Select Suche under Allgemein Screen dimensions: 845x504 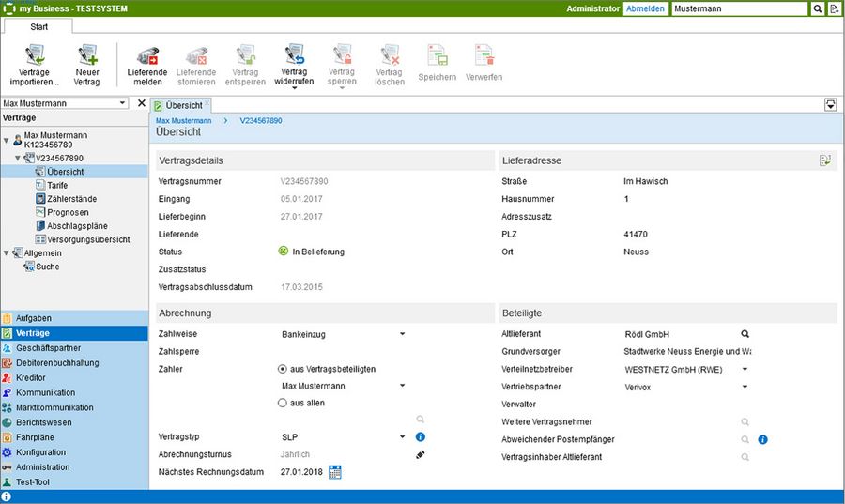[x=48, y=267]
